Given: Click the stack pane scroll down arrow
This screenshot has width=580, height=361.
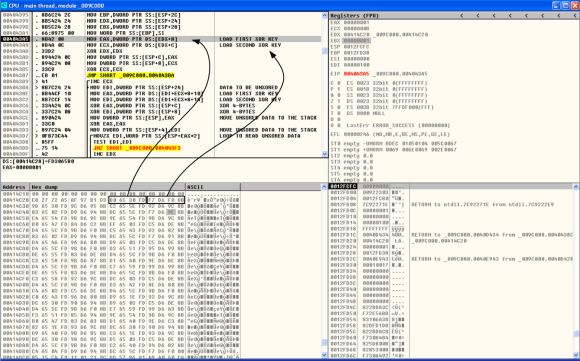Looking at the screenshot, I should tap(576, 355).
